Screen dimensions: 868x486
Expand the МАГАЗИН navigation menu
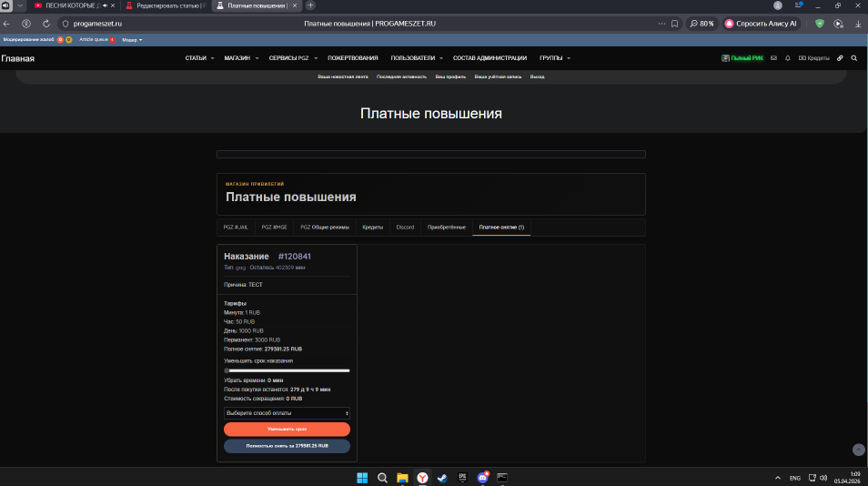pos(240,58)
